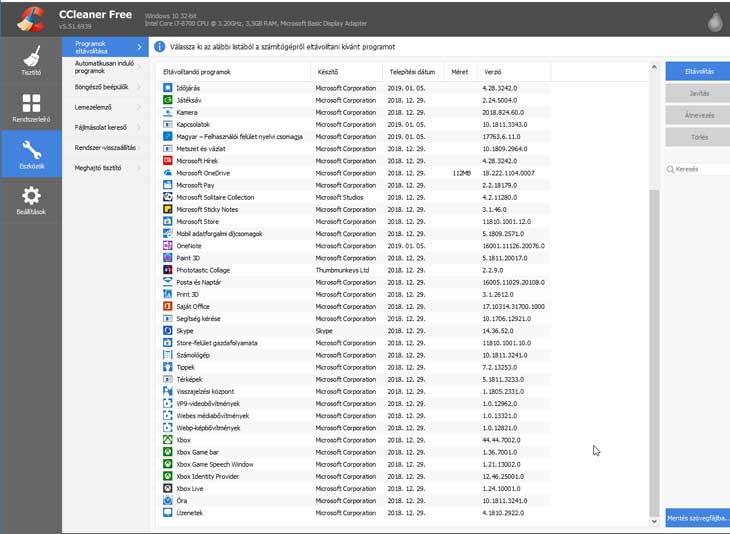730x534 pixels.
Task: Click the Print 3D icon
Action: coord(168,294)
